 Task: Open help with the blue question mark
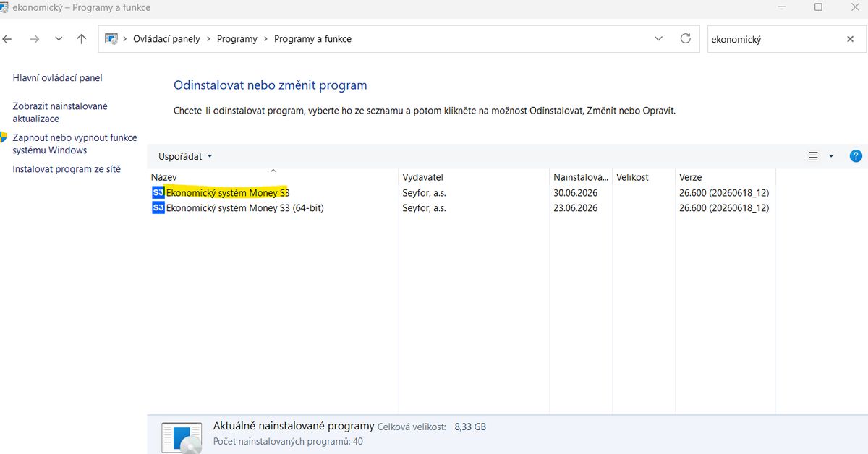pos(856,156)
